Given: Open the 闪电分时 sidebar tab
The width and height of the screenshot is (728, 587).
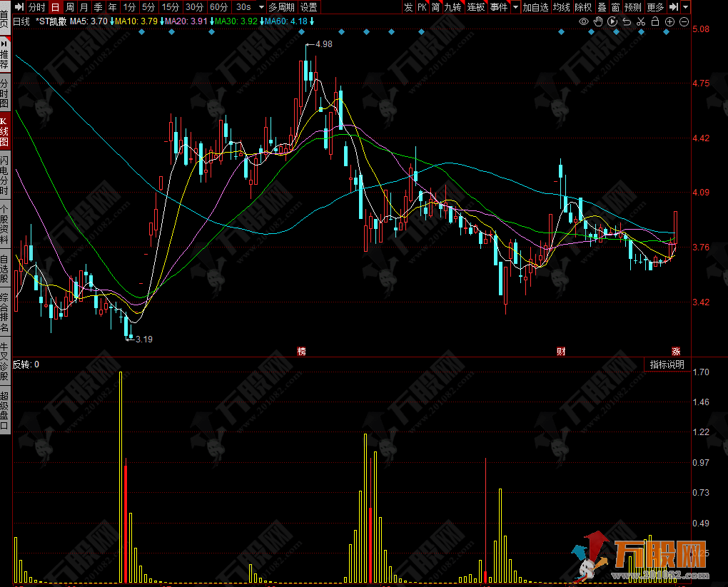Looking at the screenshot, I should click(x=4, y=175).
